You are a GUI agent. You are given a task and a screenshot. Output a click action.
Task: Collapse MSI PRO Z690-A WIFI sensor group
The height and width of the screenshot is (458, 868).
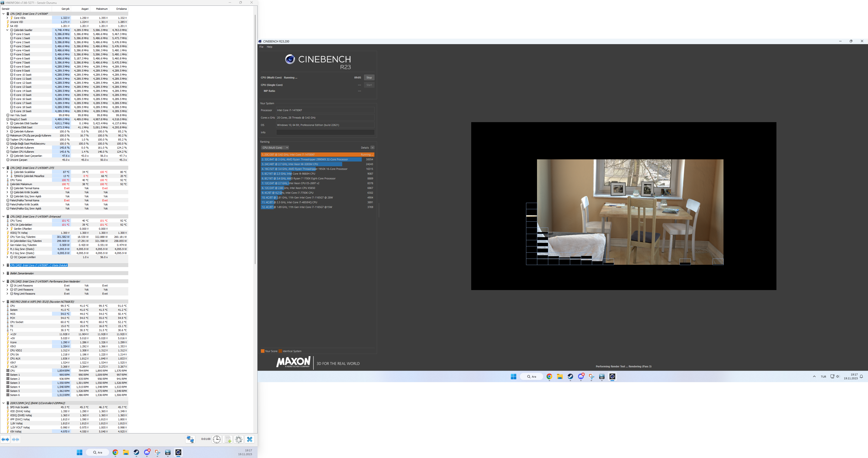pyautogui.click(x=3, y=302)
